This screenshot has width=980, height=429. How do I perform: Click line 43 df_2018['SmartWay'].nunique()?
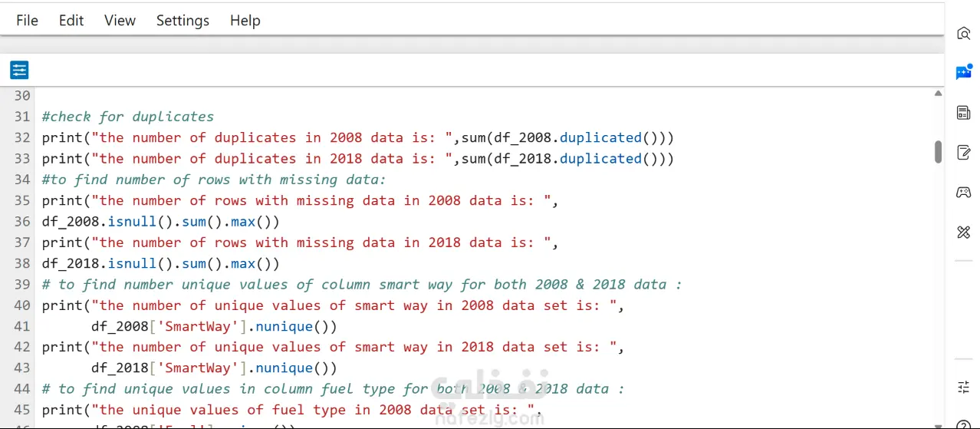coord(214,368)
